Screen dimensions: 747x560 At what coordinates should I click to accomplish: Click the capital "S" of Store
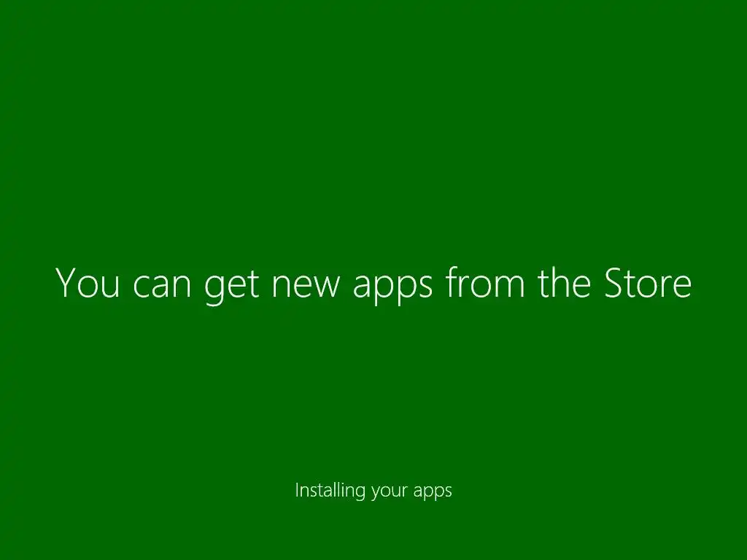[x=614, y=283]
